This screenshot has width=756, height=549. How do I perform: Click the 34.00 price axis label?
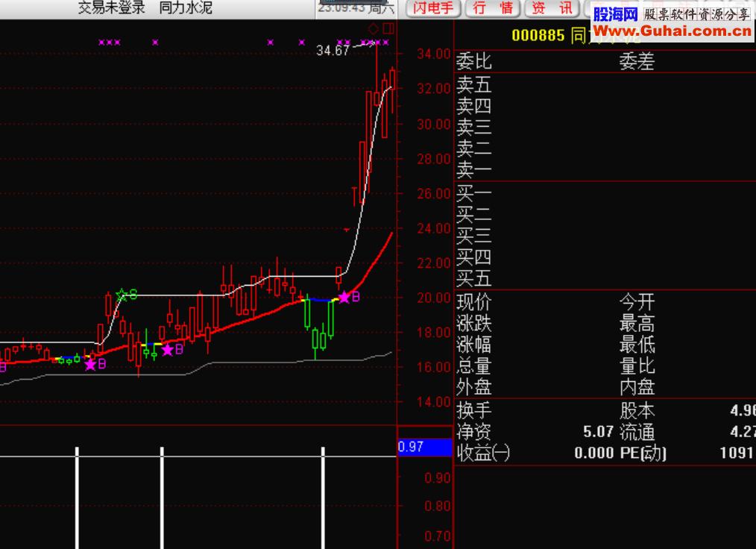(433, 54)
